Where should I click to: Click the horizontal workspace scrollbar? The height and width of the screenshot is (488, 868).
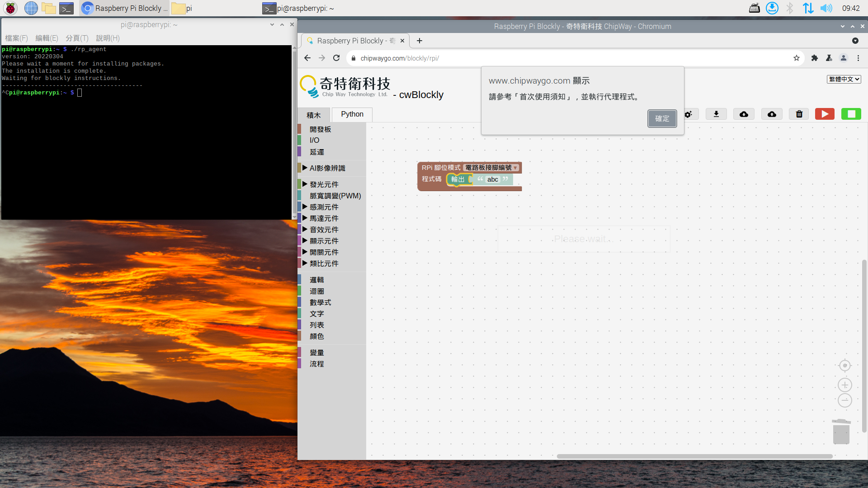[694, 456]
